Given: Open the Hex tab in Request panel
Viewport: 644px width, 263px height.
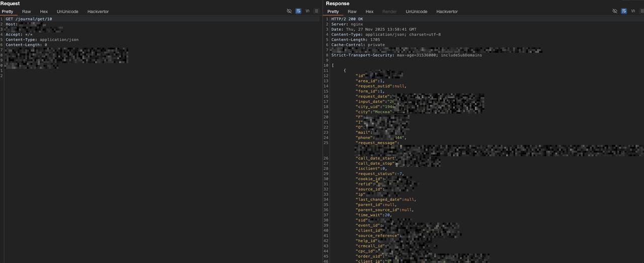Looking at the screenshot, I should [x=44, y=12].
